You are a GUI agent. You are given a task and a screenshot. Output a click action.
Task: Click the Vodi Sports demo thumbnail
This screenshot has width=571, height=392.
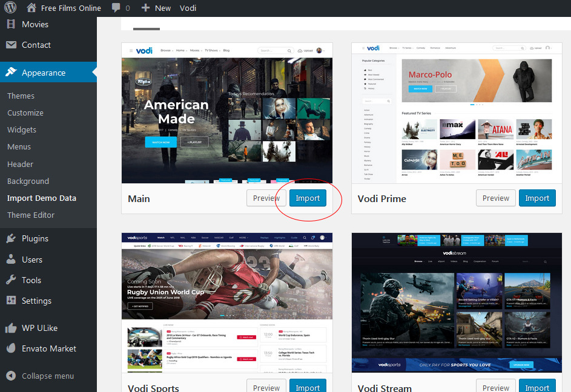pyautogui.click(x=227, y=303)
